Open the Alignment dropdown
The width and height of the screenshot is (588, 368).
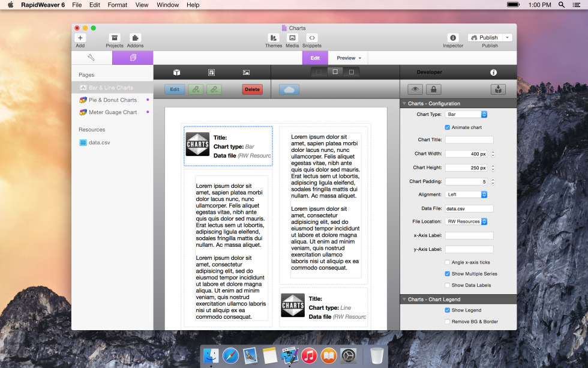coord(466,195)
